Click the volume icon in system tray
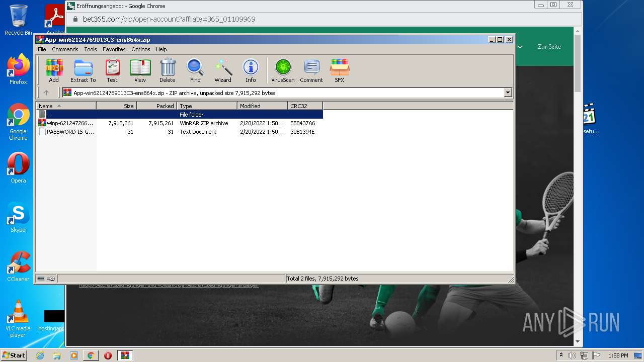This screenshot has height=362, width=644. [572, 355]
